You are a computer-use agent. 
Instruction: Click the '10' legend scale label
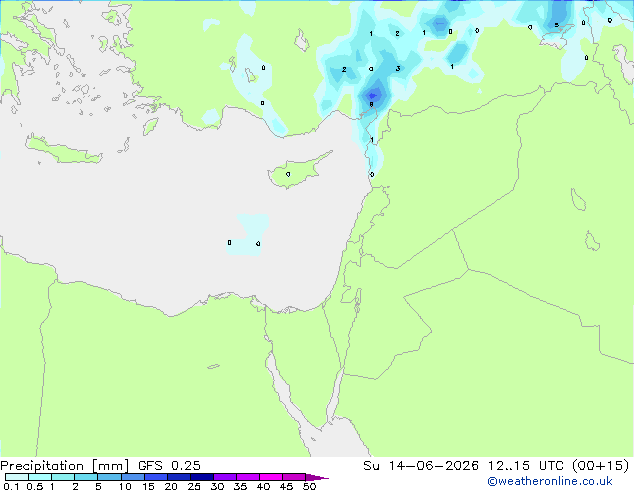point(125,486)
